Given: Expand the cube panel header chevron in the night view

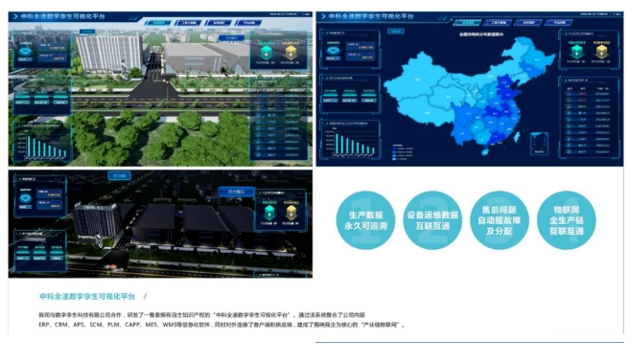Looking at the screenshot, I should coord(261,193).
